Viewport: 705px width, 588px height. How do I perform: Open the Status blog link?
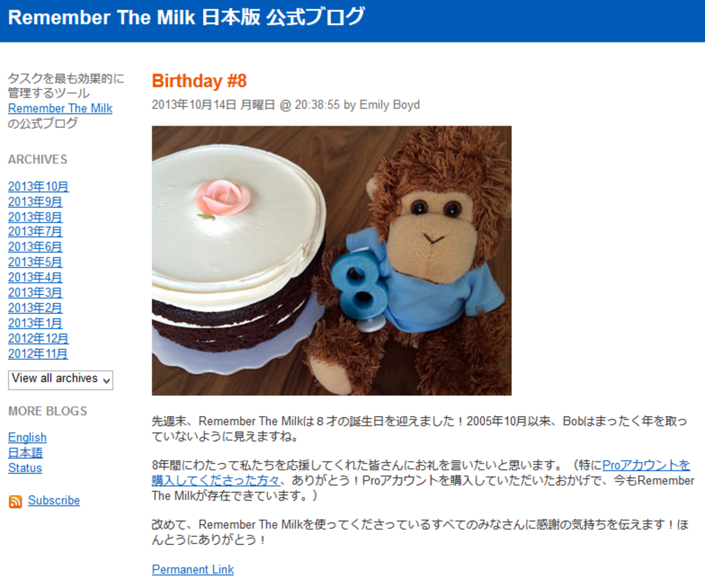[25, 468]
